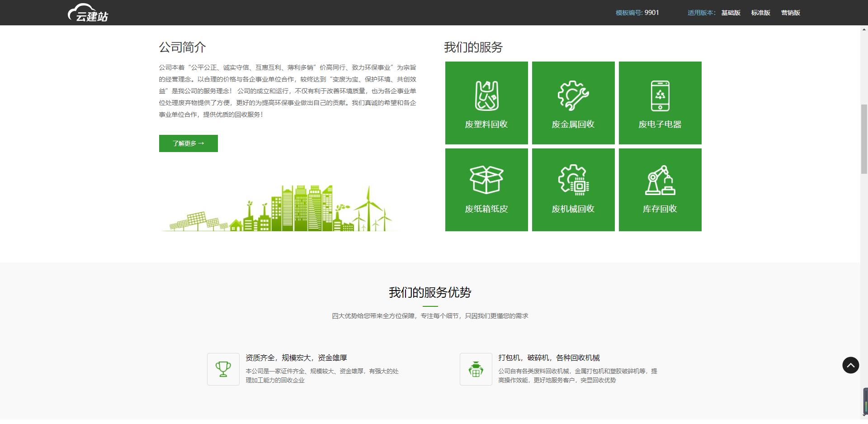Click the baler machine advantage icon

[x=476, y=369]
